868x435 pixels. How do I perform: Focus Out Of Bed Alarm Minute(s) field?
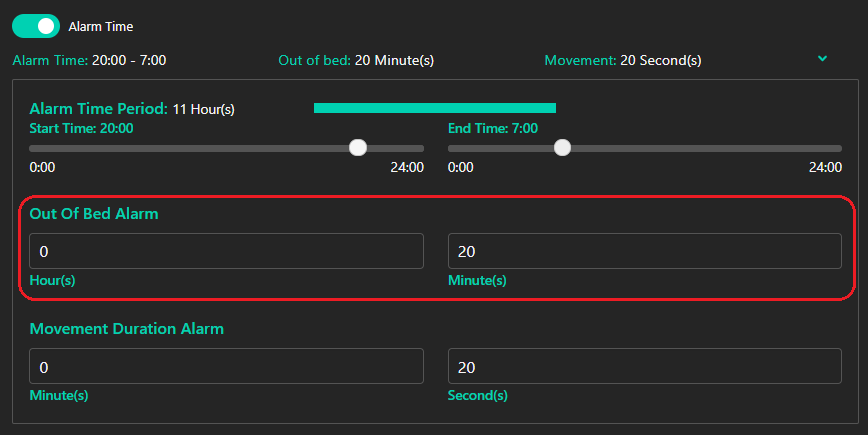coord(644,251)
